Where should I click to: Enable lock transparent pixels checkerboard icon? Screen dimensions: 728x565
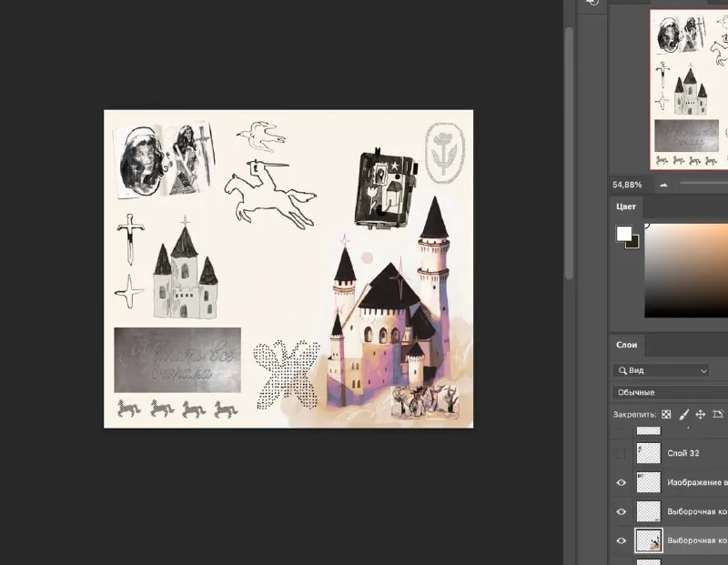[x=666, y=415]
